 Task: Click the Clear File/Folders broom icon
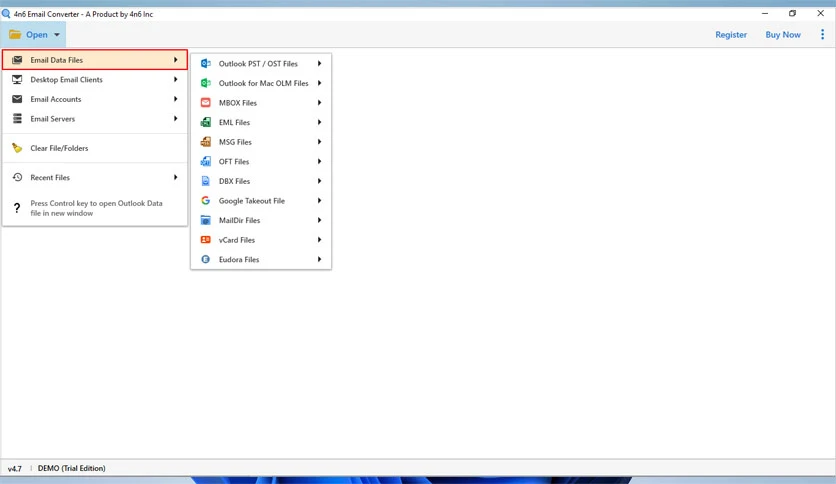[x=17, y=148]
